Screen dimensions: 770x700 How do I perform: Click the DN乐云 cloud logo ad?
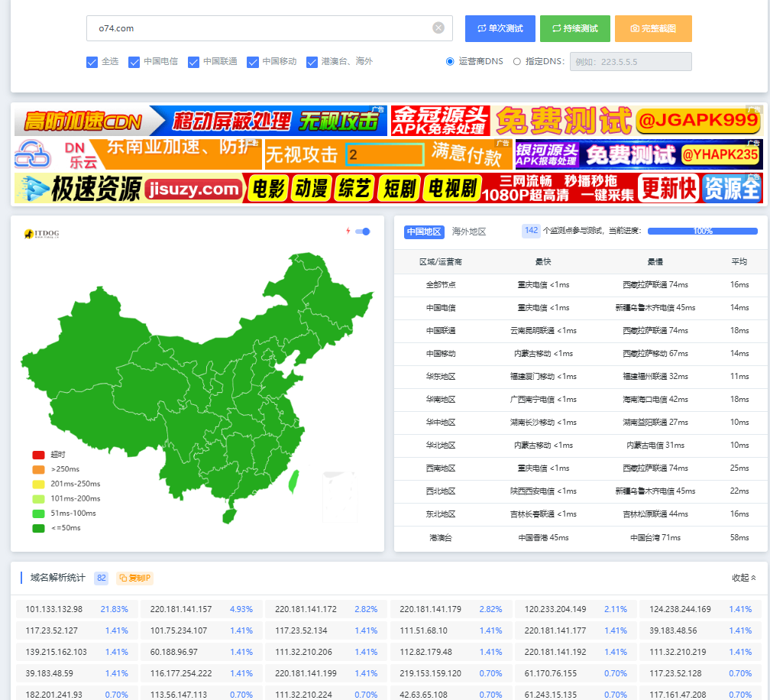coord(32,154)
